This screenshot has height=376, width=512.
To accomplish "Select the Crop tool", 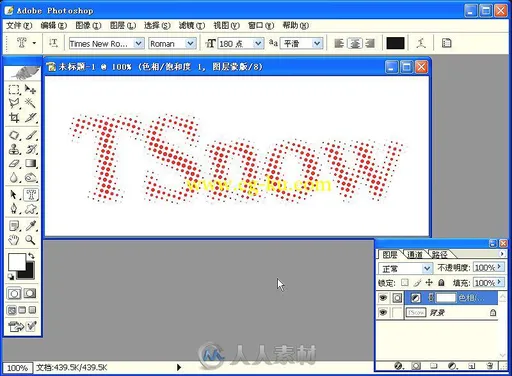I will [x=14, y=117].
